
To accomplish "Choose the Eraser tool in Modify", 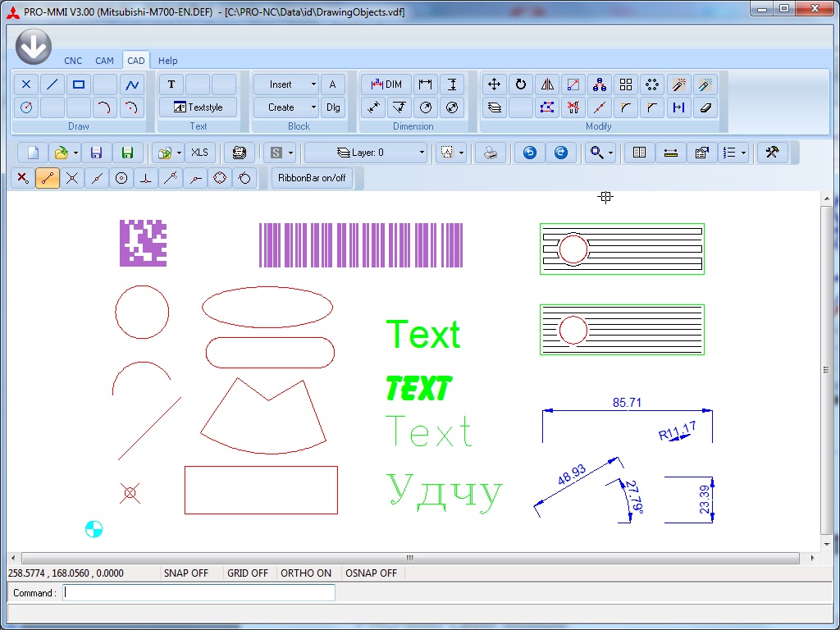I will point(705,107).
